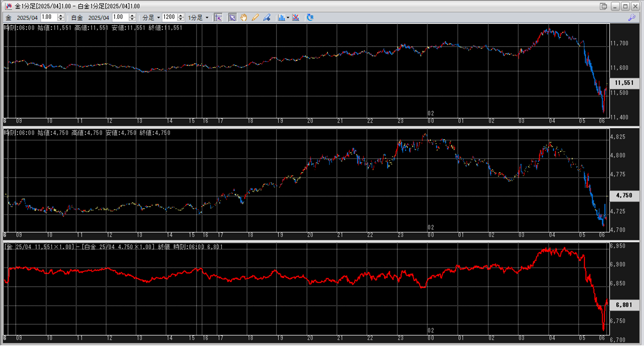This screenshot has width=644, height=346.
Task: Click the bar chart indicator icon
Action: (x=281, y=18)
